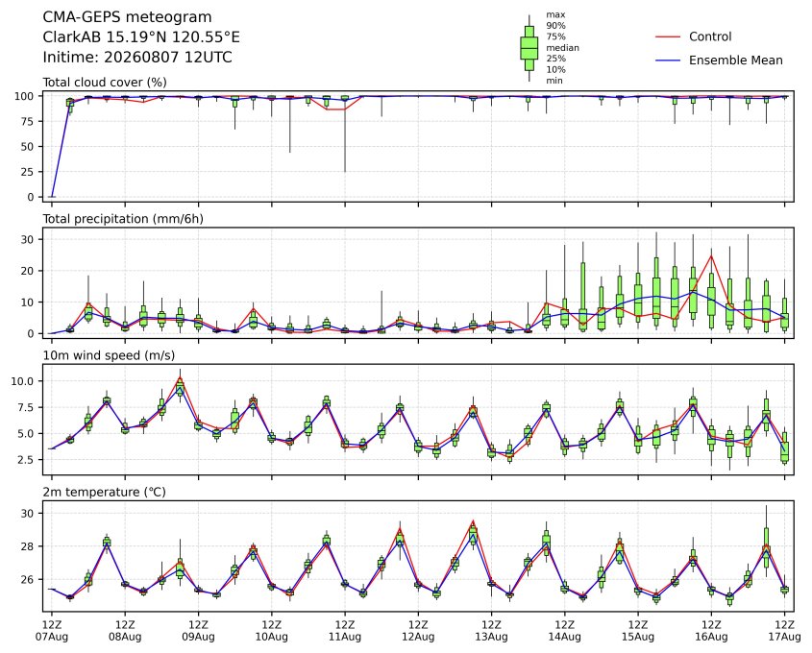812x653 pixels.
Task: Click the '10%' label in box-plot legend
Action: tap(555, 69)
